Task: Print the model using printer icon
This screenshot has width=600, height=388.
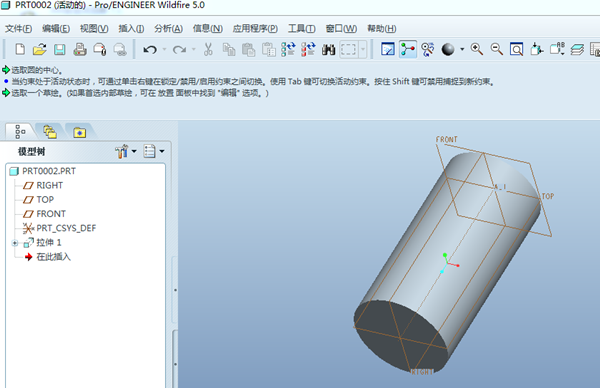Action: click(80, 49)
